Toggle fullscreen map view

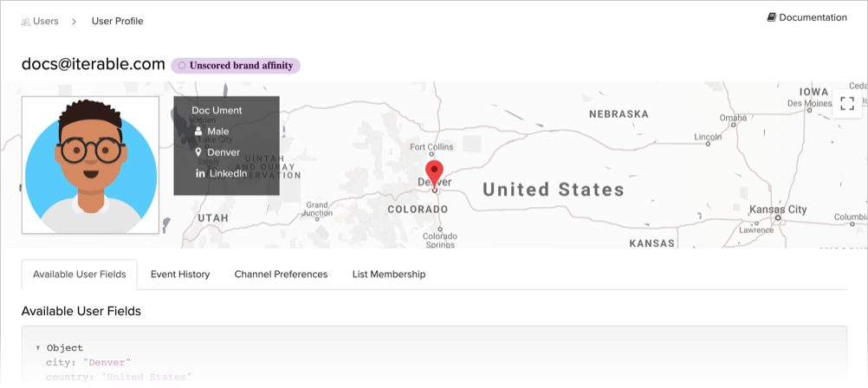coord(847,104)
